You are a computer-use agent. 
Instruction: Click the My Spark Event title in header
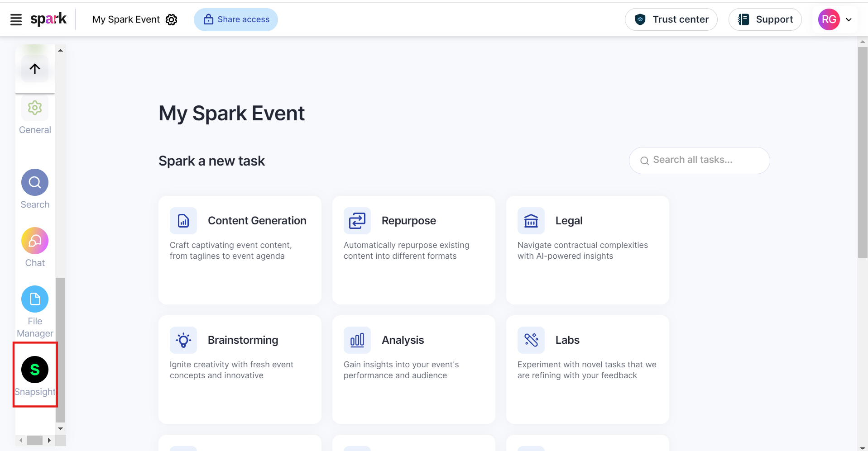tap(126, 19)
